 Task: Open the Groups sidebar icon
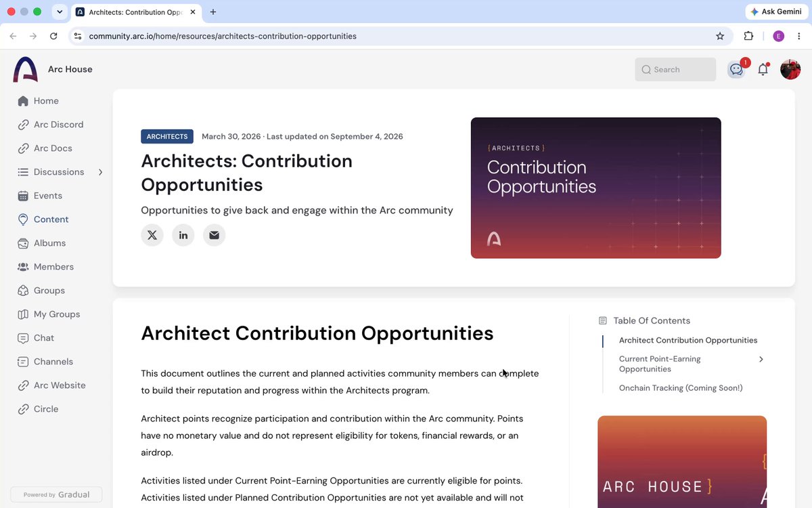[x=23, y=291]
